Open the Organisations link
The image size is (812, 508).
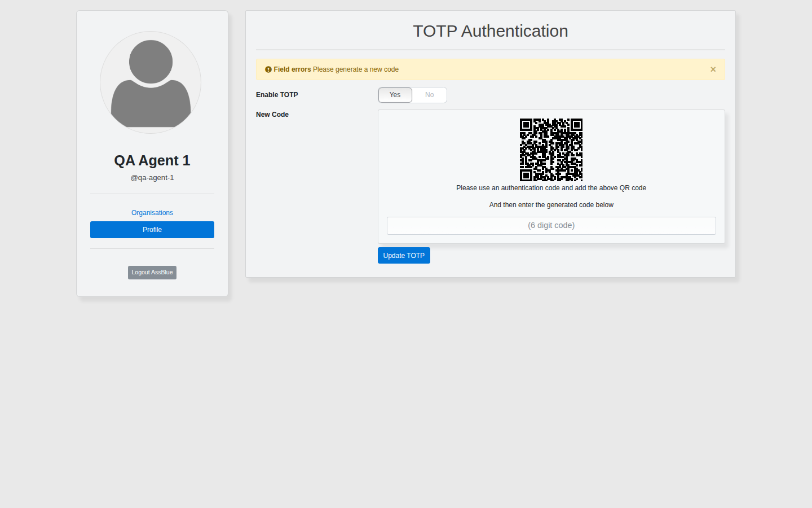pos(152,213)
